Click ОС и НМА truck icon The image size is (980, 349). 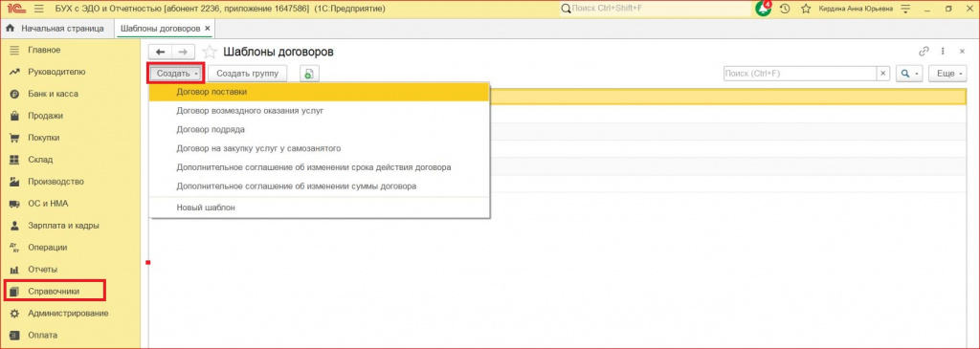tap(14, 204)
